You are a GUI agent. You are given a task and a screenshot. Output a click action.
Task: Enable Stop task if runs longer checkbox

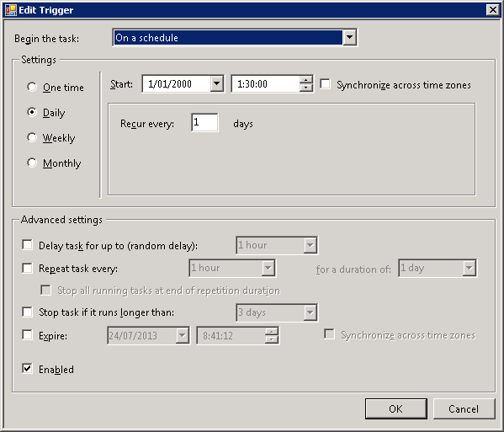pyautogui.click(x=27, y=312)
